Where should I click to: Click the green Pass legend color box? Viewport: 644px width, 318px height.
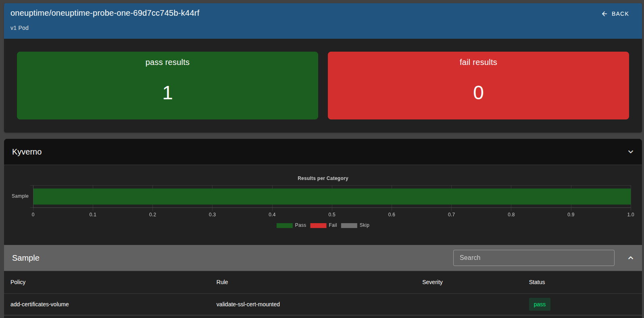(x=284, y=226)
